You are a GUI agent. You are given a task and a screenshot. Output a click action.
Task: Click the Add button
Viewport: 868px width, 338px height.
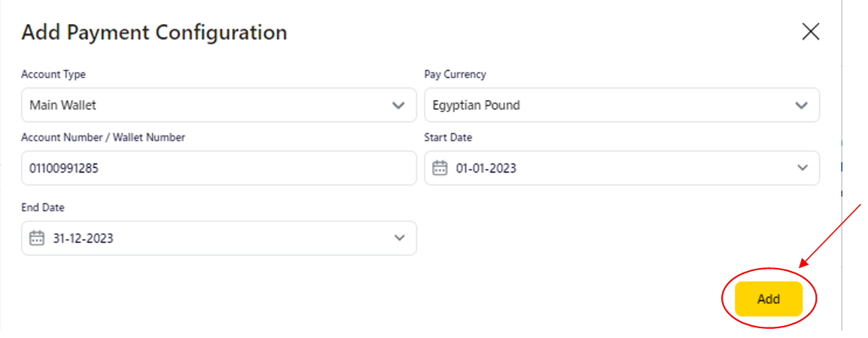click(769, 299)
